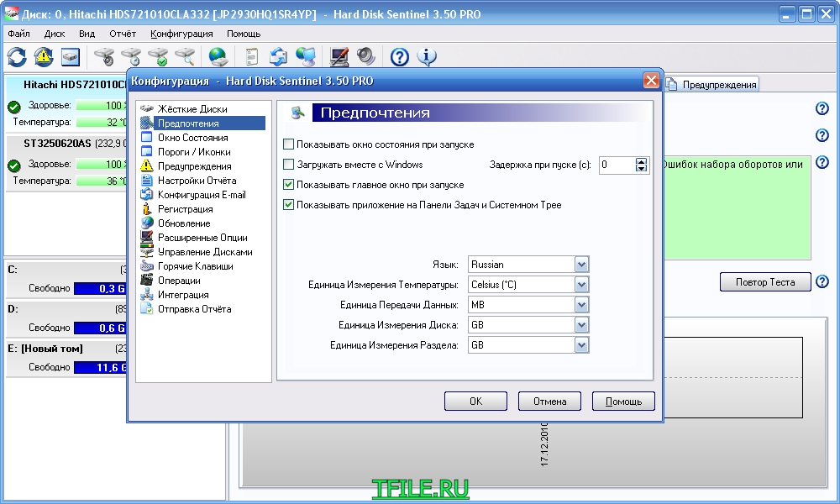The width and height of the screenshot is (840, 504).
Task: Click the refresh icon with warning triangle
Action: (44, 56)
